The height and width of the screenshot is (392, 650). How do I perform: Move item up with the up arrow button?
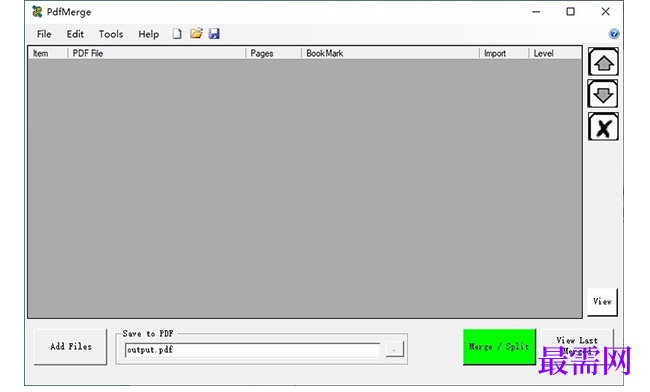click(603, 62)
